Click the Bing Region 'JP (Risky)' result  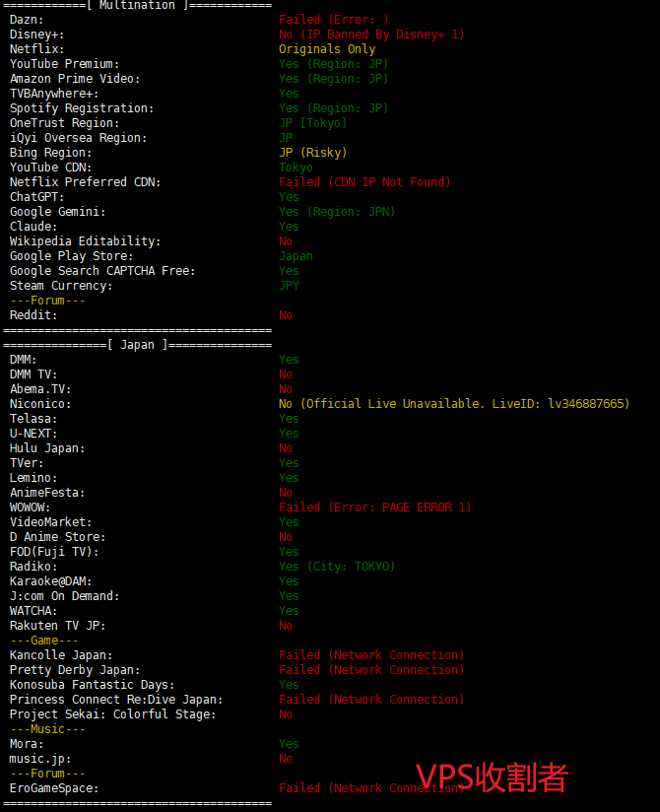[x=312, y=153]
